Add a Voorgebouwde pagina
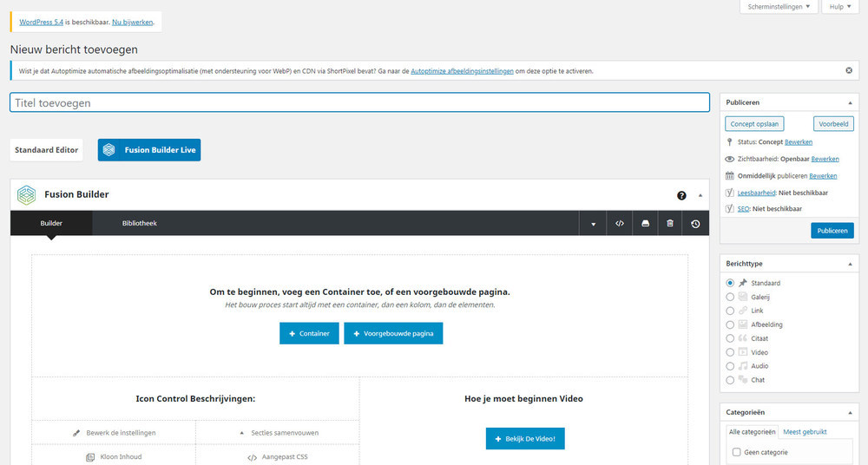This screenshot has width=868, height=465. coord(393,333)
